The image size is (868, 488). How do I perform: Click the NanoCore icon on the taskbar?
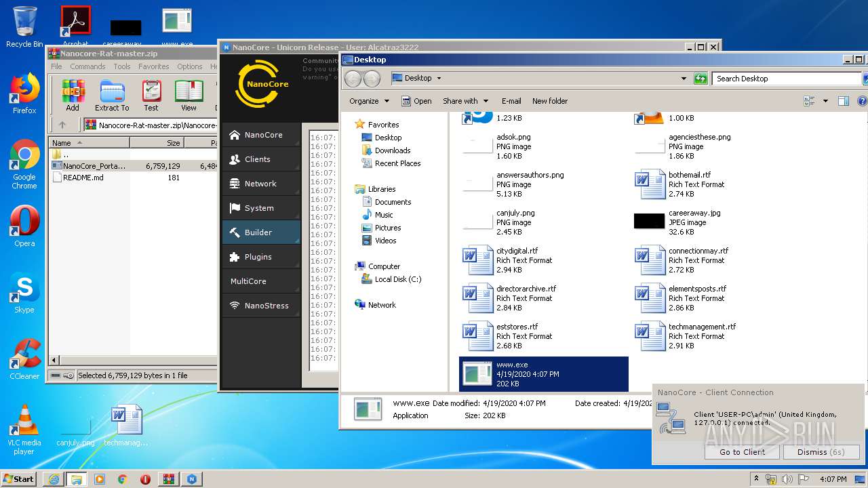pos(192,479)
